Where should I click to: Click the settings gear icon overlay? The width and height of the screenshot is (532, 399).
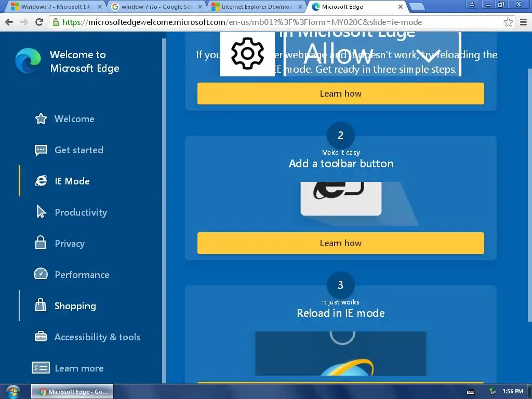coord(247,54)
